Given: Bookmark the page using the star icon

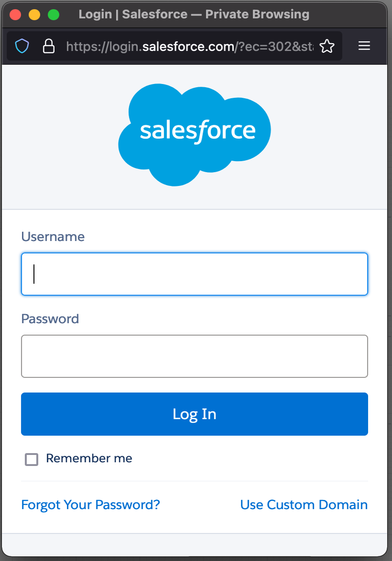Looking at the screenshot, I should pyautogui.click(x=327, y=46).
